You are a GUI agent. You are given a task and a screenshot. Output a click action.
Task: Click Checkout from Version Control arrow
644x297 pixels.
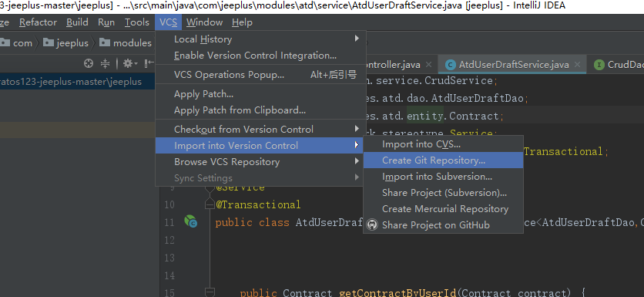[357, 129]
